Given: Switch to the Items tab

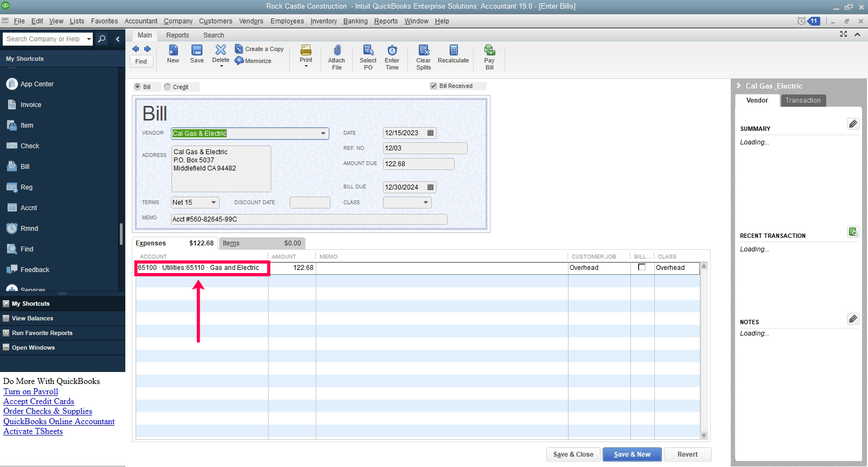Looking at the screenshot, I should (262, 243).
